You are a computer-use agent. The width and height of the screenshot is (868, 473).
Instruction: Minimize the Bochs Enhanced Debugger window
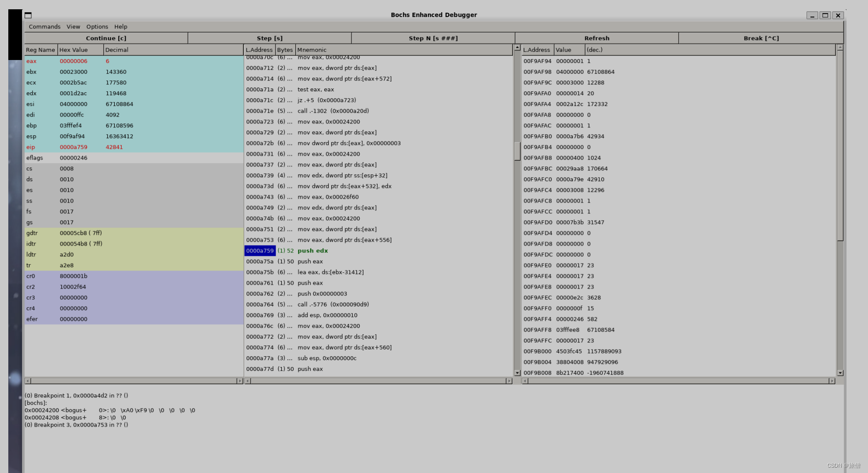pos(812,15)
